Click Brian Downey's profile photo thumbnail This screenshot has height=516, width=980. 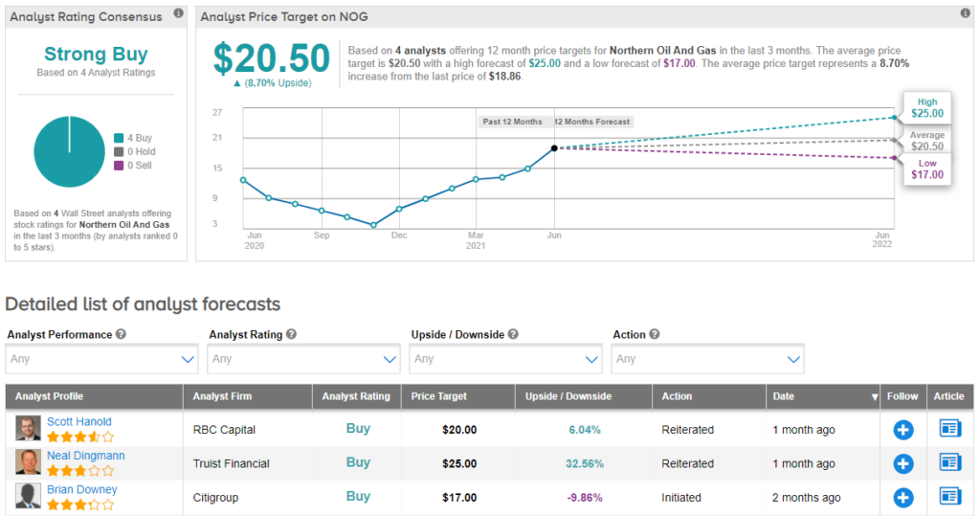tap(28, 496)
